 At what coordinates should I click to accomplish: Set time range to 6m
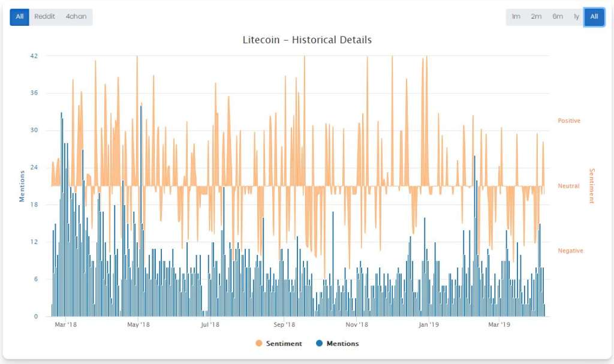[558, 17]
